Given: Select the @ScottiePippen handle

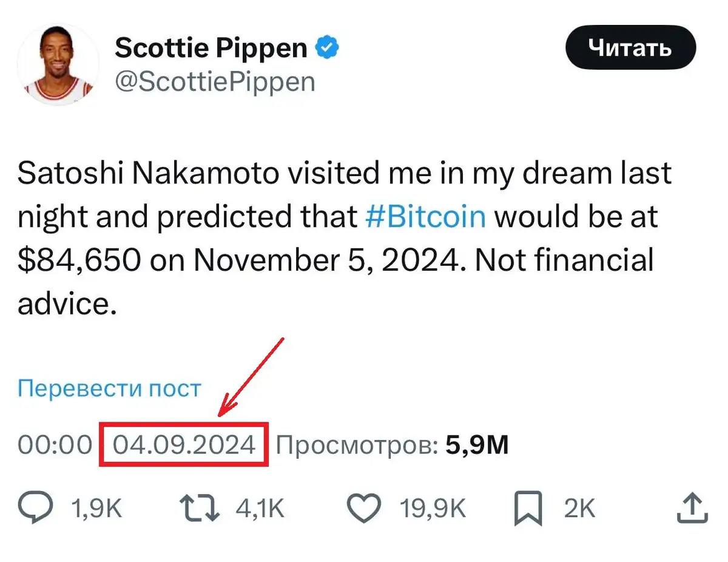Looking at the screenshot, I should 215,82.
